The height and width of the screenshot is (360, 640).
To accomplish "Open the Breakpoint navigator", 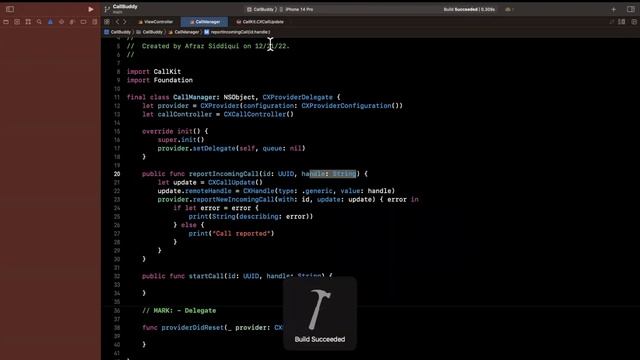I will tap(83, 22).
